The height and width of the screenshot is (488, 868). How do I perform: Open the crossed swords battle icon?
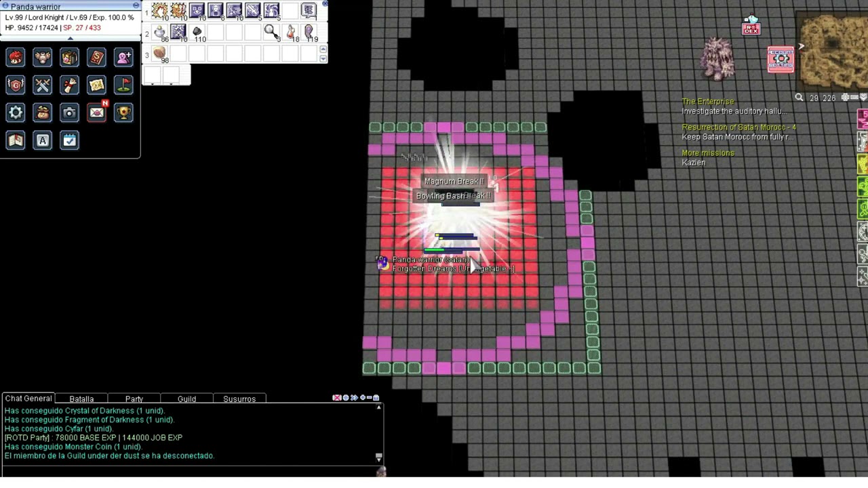coord(43,85)
